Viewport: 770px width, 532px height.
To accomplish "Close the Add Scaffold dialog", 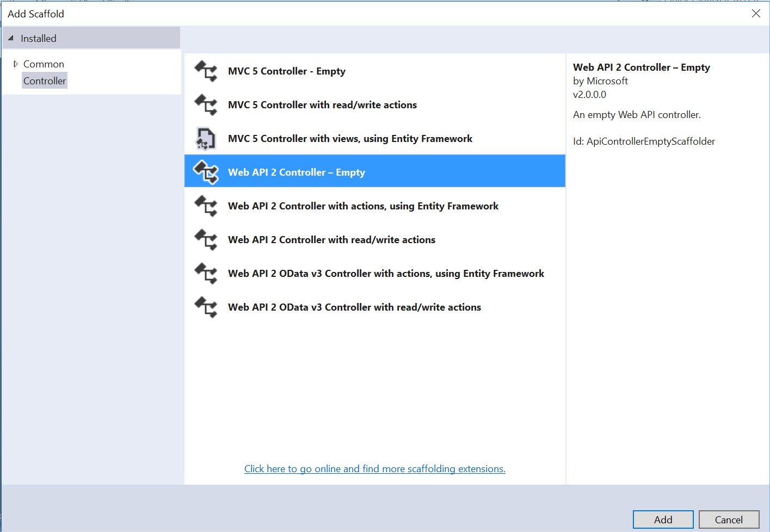I will 756,14.
